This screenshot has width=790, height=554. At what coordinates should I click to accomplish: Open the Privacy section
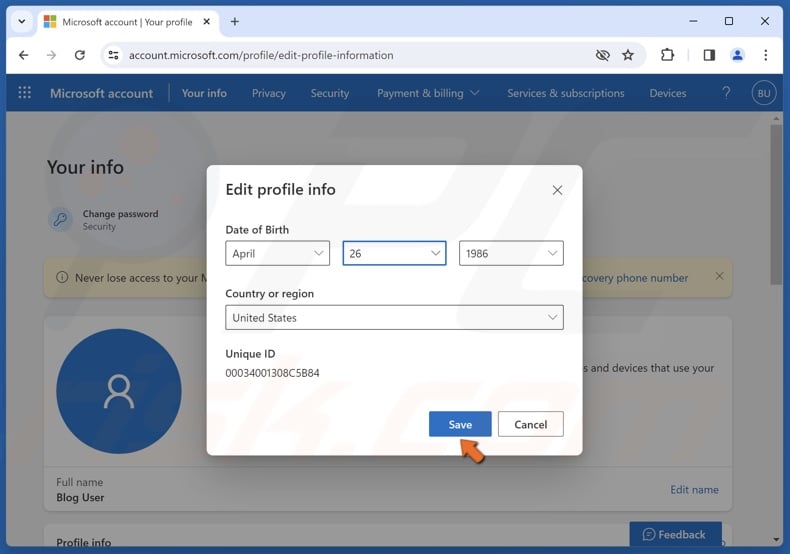tap(269, 93)
